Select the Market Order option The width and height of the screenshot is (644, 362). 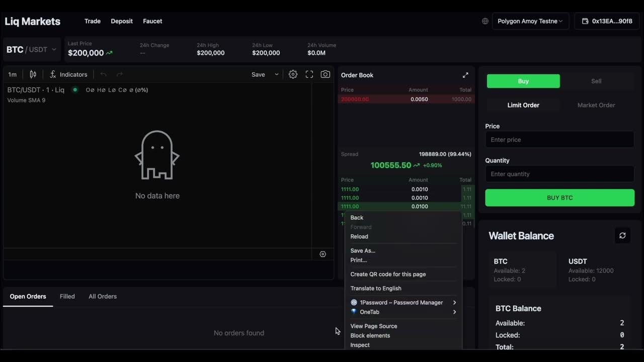[x=596, y=105]
